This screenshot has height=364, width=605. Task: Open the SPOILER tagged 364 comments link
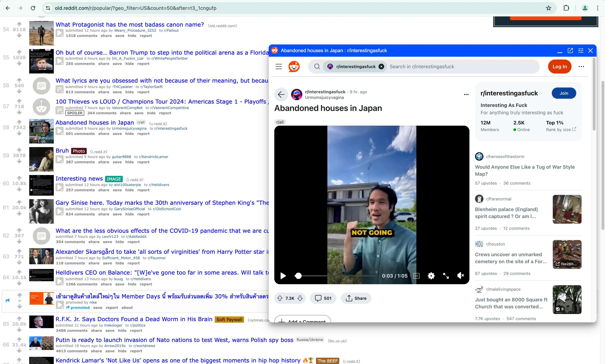pos(102,113)
